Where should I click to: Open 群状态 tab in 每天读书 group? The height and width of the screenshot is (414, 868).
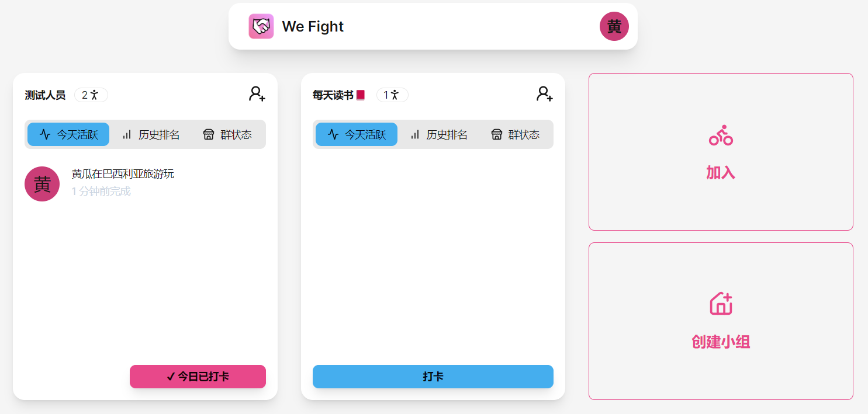[516, 134]
